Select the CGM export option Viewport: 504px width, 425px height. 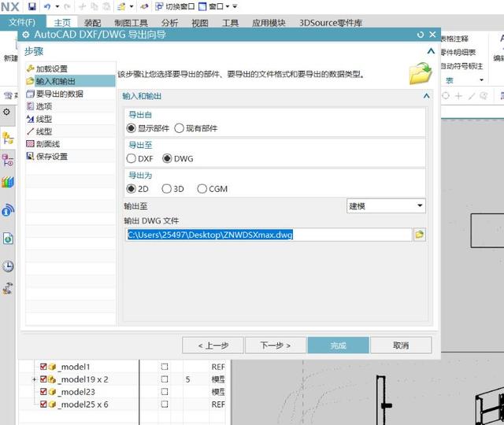click(202, 189)
